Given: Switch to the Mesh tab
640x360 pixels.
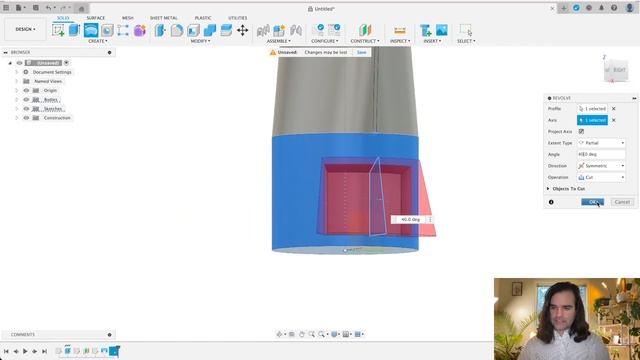Looking at the screenshot, I should pyautogui.click(x=128, y=18).
